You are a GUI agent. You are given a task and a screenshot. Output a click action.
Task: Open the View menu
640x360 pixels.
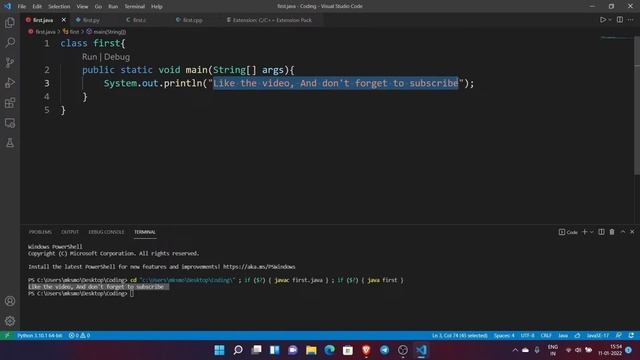(82, 6)
